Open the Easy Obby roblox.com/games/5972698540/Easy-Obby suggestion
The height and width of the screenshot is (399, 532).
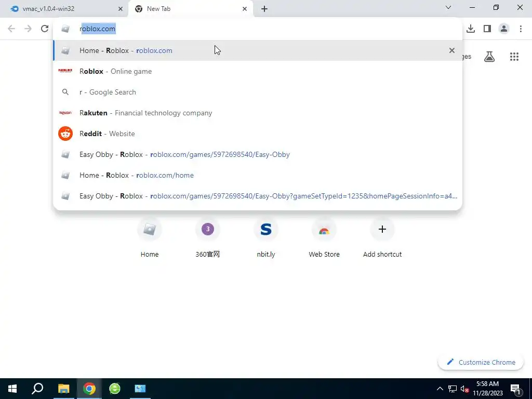pos(258,154)
